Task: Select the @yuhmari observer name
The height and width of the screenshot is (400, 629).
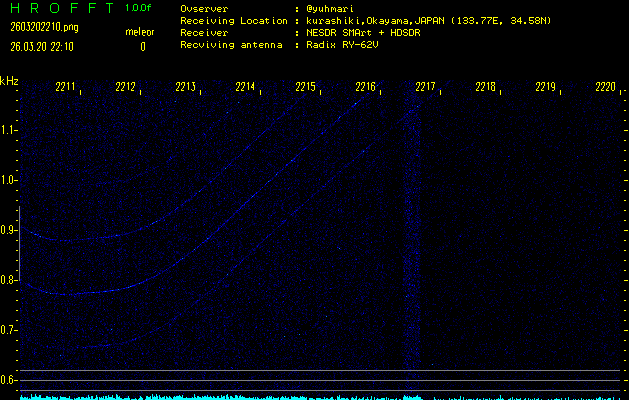Action: 333,8
